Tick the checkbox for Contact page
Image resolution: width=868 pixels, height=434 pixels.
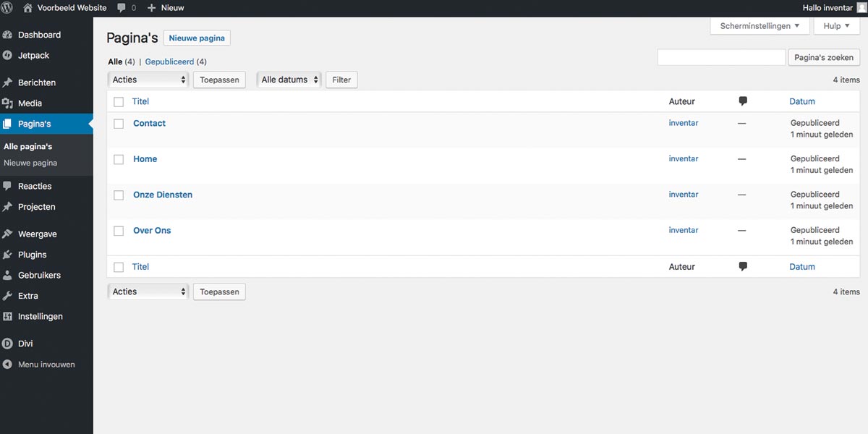(119, 124)
